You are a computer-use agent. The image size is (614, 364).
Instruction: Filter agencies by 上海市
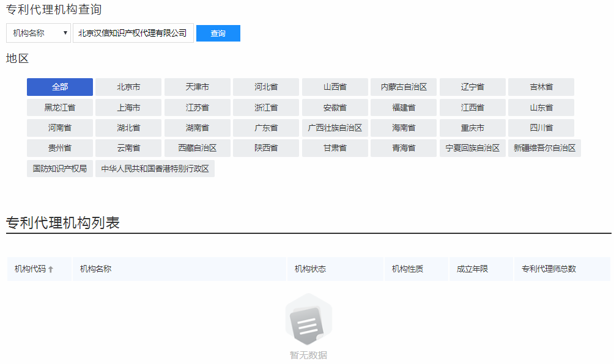(x=128, y=107)
